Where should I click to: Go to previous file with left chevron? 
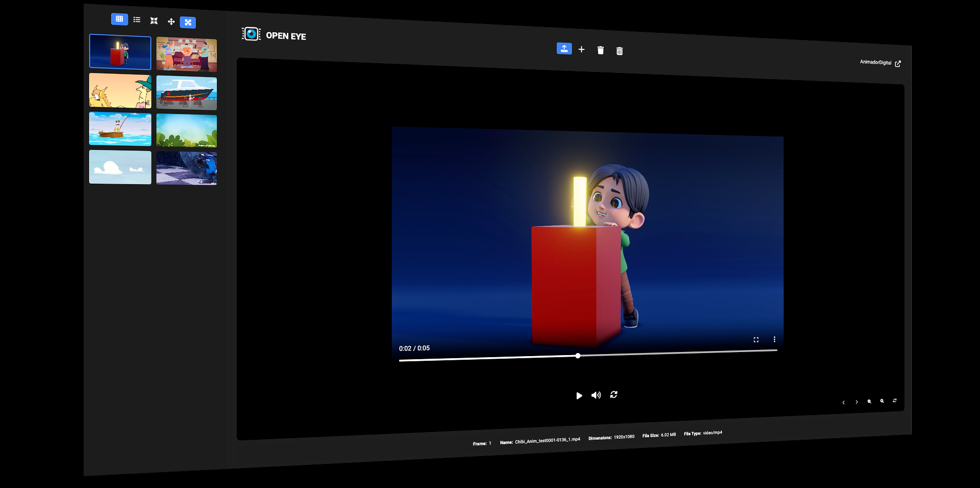[844, 402]
